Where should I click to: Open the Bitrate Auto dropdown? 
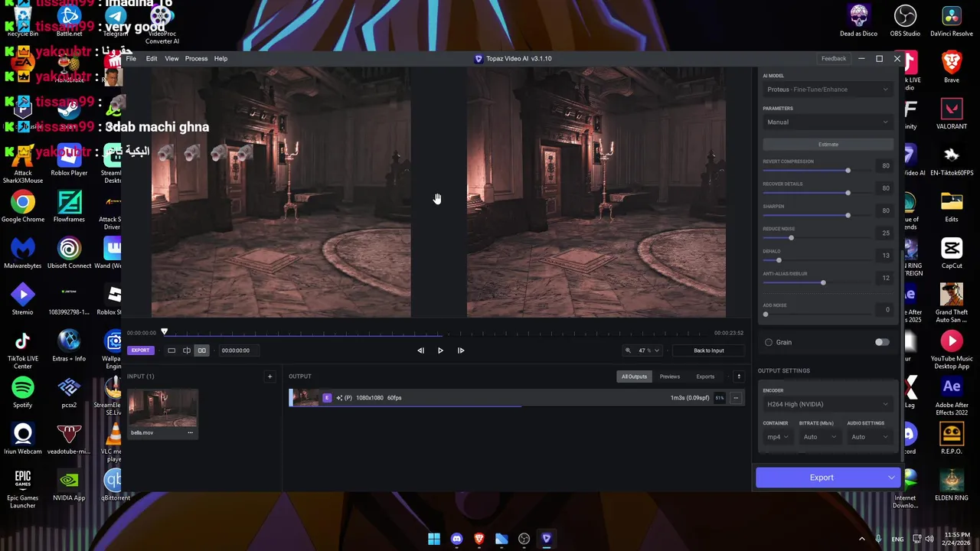click(x=818, y=437)
